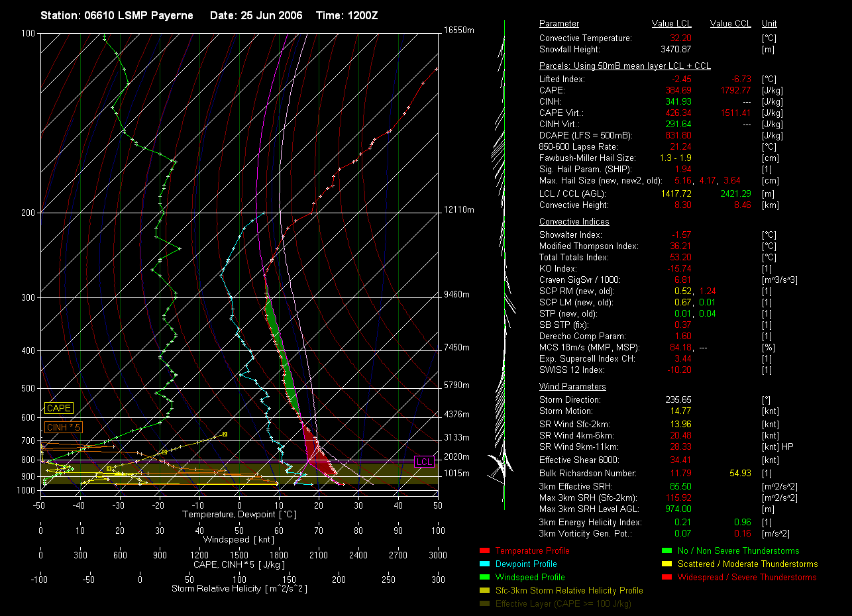Image resolution: width=852 pixels, height=616 pixels.
Task: Click the 12110m height label at 200 hPa
Action: 459,210
